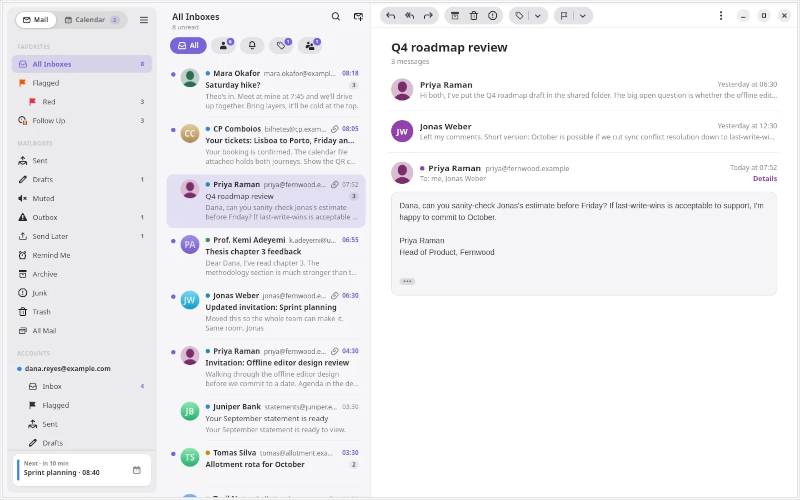Toggle the notifications bell filter

[x=252, y=45]
